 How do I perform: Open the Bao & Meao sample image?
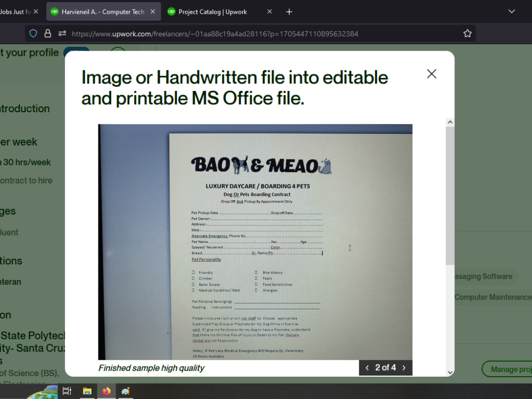click(x=255, y=242)
